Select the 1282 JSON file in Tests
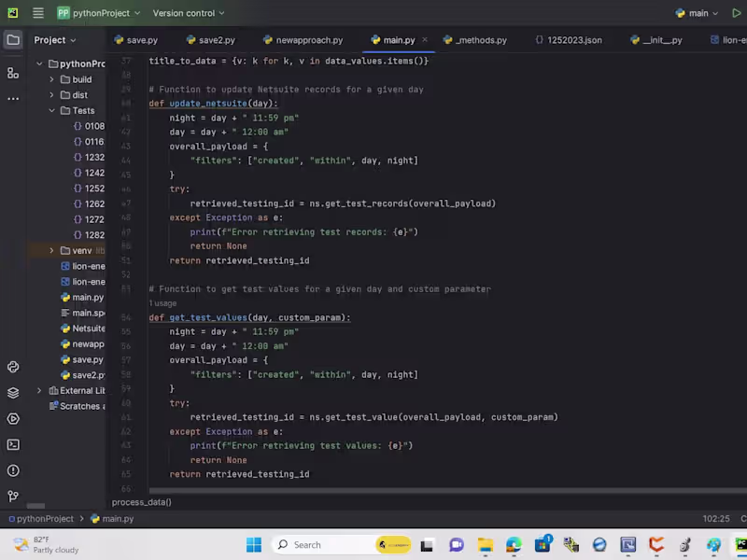This screenshot has width=747, height=560. click(x=89, y=235)
